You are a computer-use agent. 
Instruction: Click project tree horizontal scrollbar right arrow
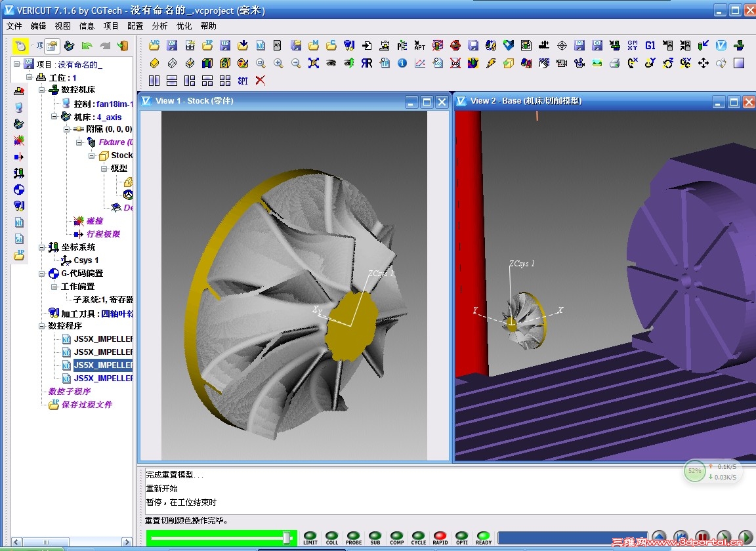click(x=127, y=542)
